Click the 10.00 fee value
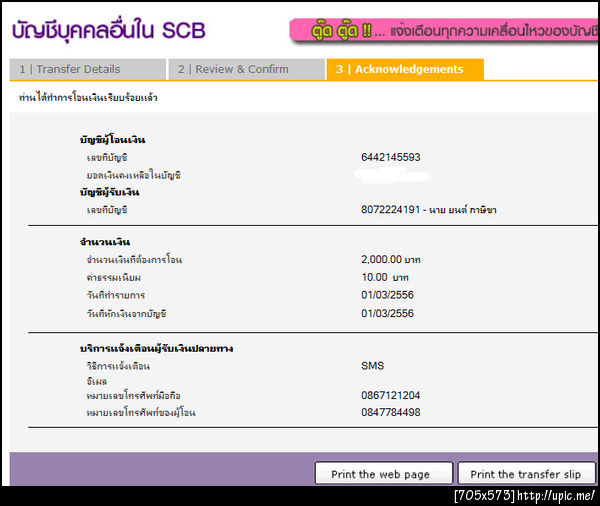Screen dimensions: 600x506 tap(374, 277)
